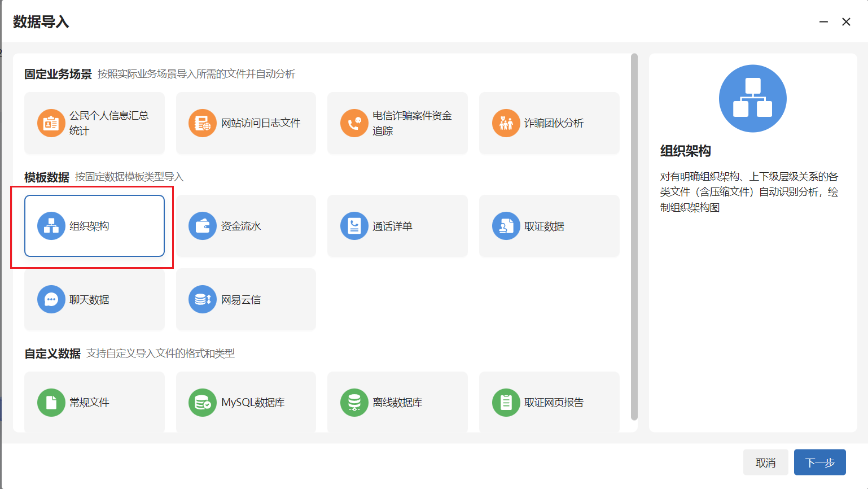Click the 网易云信 database icon
The image size is (868, 489).
tap(202, 299)
